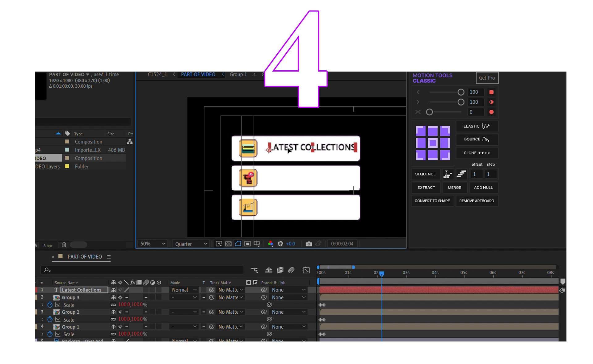Toggle Scale stopwatch on Group 1
Image resolution: width=593 pixels, height=364 pixels.
[x=50, y=334]
